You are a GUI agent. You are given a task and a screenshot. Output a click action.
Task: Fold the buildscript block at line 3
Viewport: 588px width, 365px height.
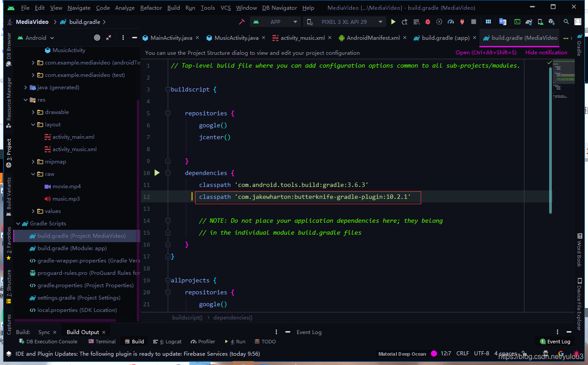pyautogui.click(x=167, y=90)
